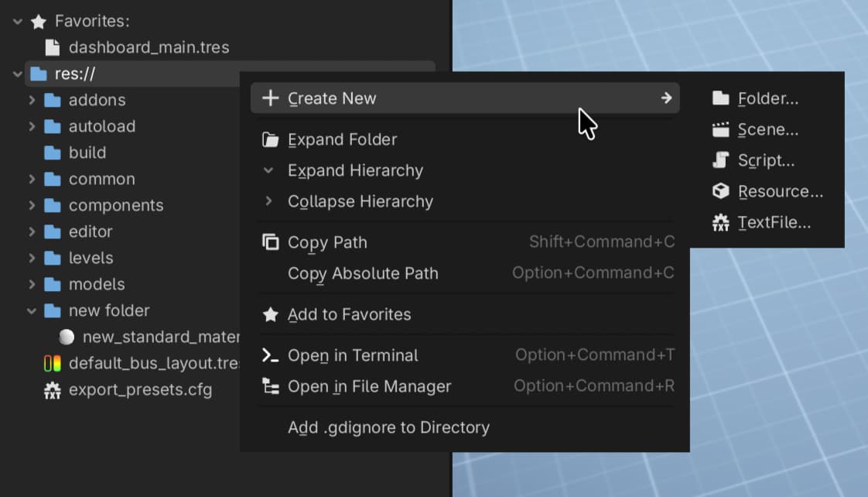This screenshot has height=497, width=868.
Task: Click the Resource cube icon in submenu
Action: (720, 192)
